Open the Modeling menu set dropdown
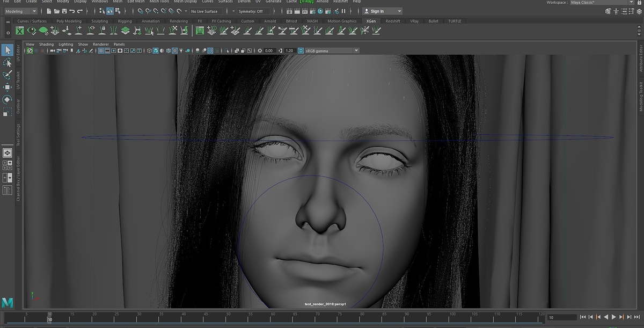 [21, 11]
